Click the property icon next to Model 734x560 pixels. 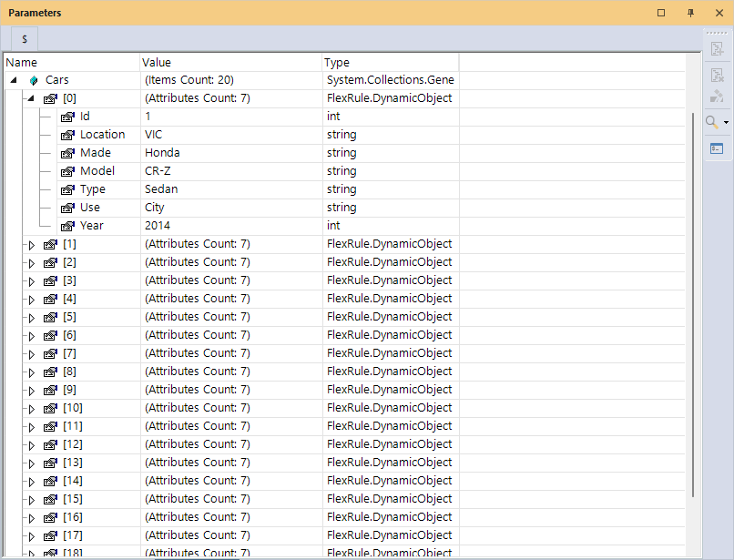[68, 171]
